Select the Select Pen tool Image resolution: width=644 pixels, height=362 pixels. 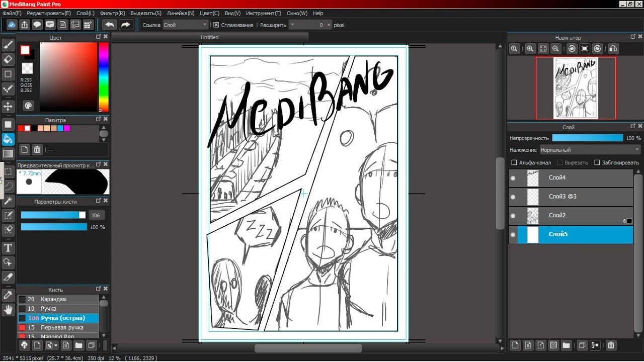pyautogui.click(x=8, y=216)
